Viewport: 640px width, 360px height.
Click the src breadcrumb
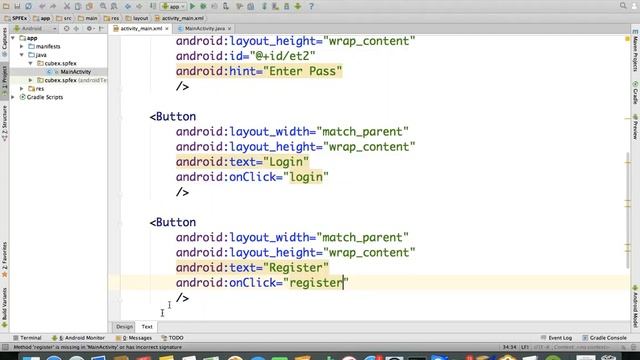[64, 18]
